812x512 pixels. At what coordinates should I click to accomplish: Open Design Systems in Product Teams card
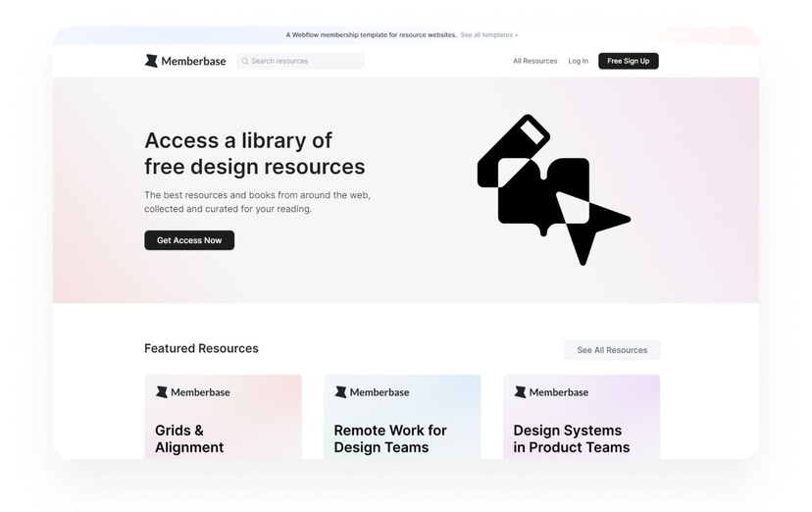click(582, 422)
